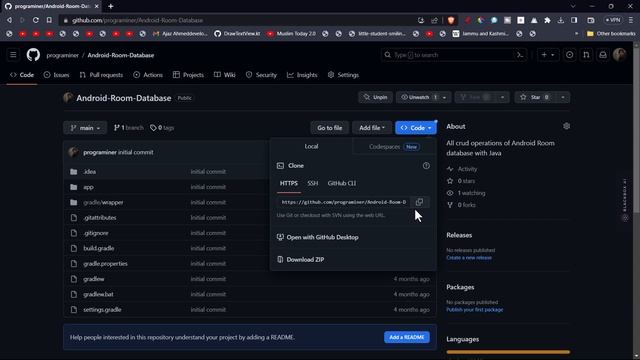Open Publish your first package link

[x=475, y=309]
